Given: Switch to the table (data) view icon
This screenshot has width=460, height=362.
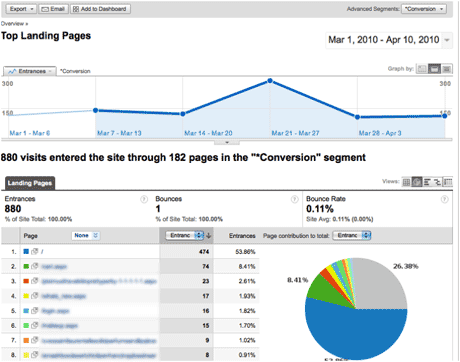Looking at the screenshot, I should 406,182.
